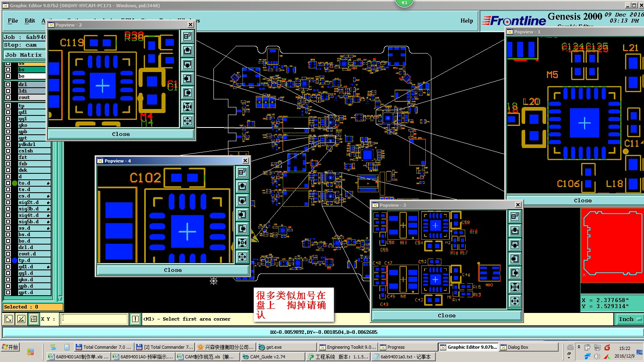Open the Job Matrix button
Image resolution: width=644 pixels, height=362 pixels.
[24, 55]
